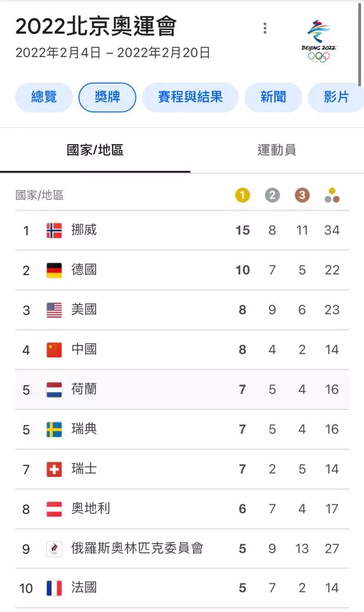Click the gold medal column icon
The image size is (364, 612).
point(242,195)
